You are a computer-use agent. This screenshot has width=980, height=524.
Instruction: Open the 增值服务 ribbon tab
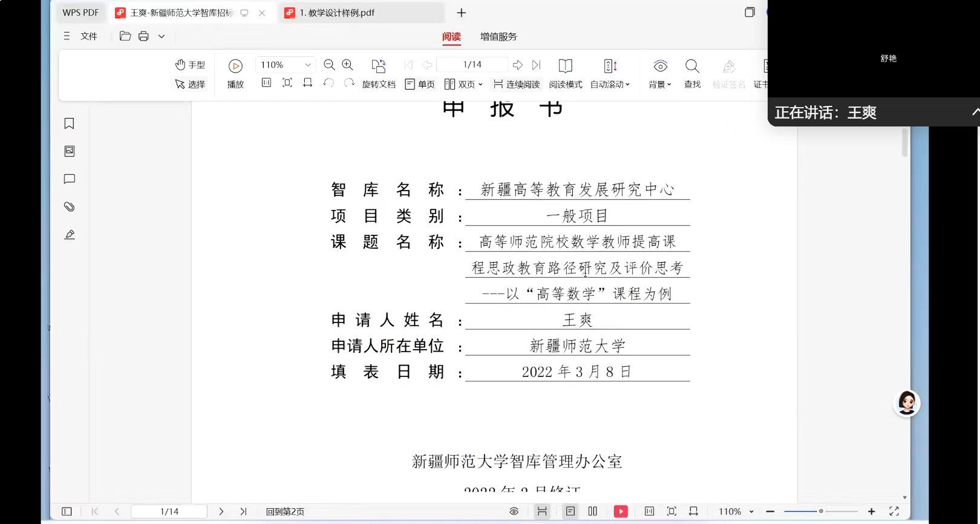tap(498, 37)
